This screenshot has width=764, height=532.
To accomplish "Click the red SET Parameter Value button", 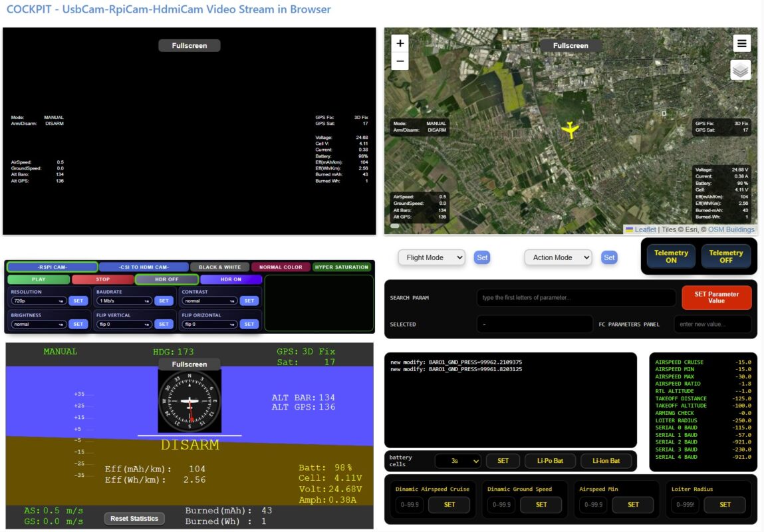I will 716,297.
